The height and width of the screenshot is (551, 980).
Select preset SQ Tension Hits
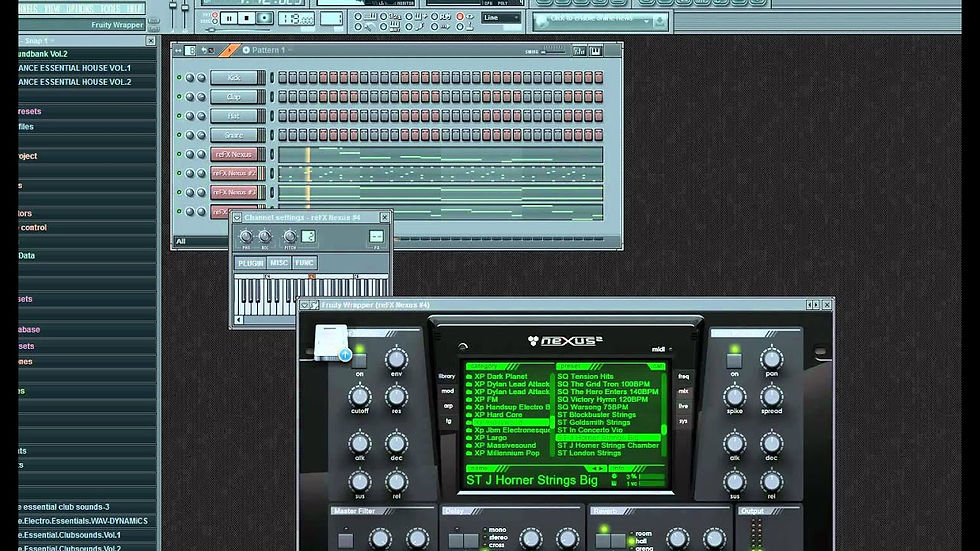585,377
